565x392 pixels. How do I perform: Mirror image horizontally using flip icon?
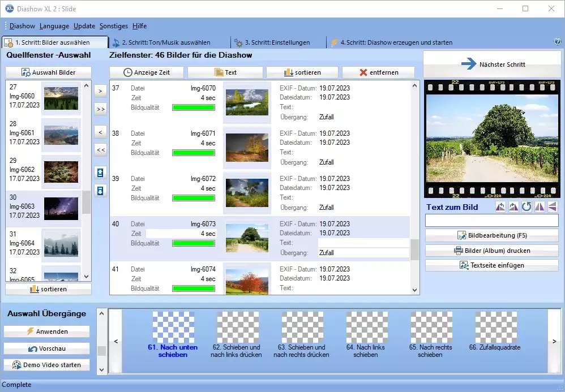[x=540, y=207]
